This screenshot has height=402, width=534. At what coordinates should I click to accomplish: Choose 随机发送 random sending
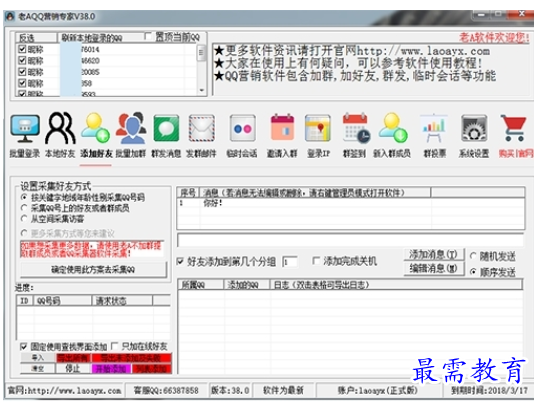[x=473, y=256]
